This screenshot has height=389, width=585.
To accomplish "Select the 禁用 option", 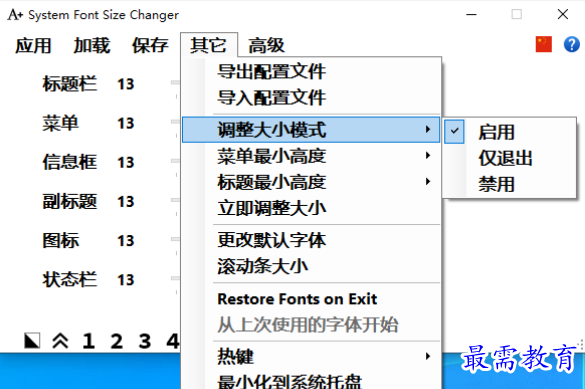I will 510,184.
